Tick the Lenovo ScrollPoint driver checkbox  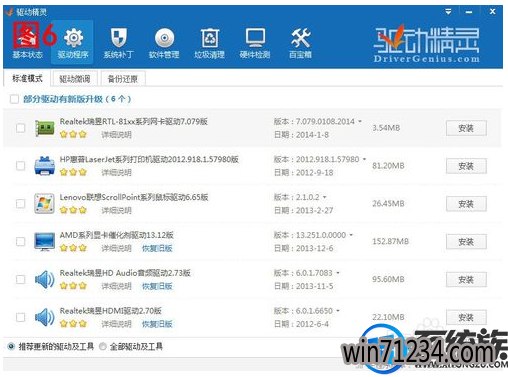click(21, 204)
